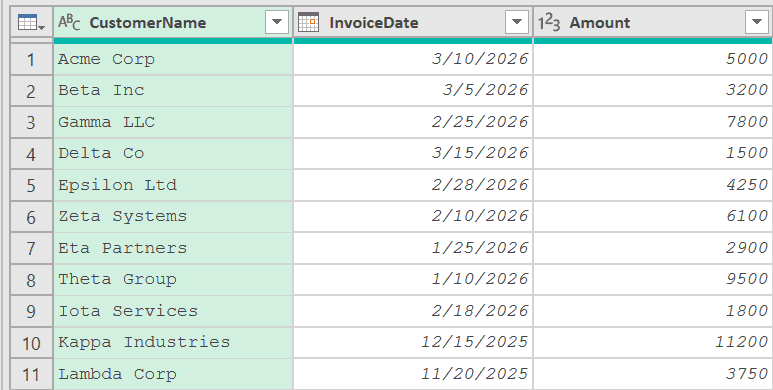
Task: Click the Zeta Systems cell
Action: (173, 217)
